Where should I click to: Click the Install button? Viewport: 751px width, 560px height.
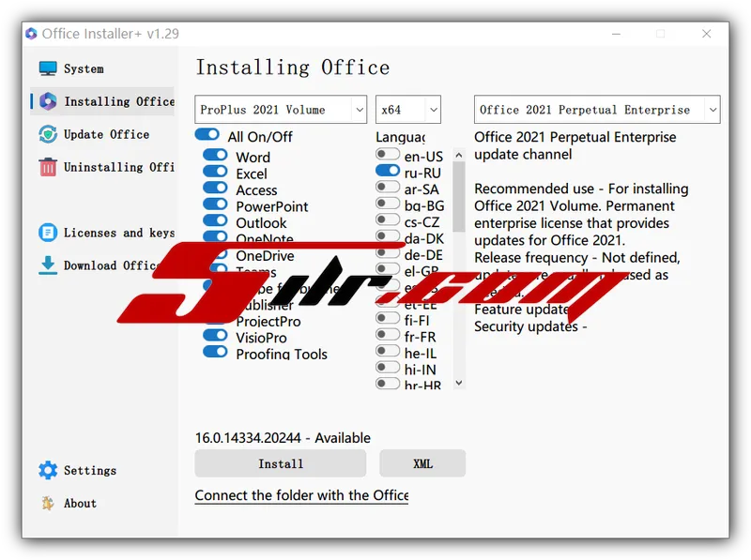click(x=281, y=463)
